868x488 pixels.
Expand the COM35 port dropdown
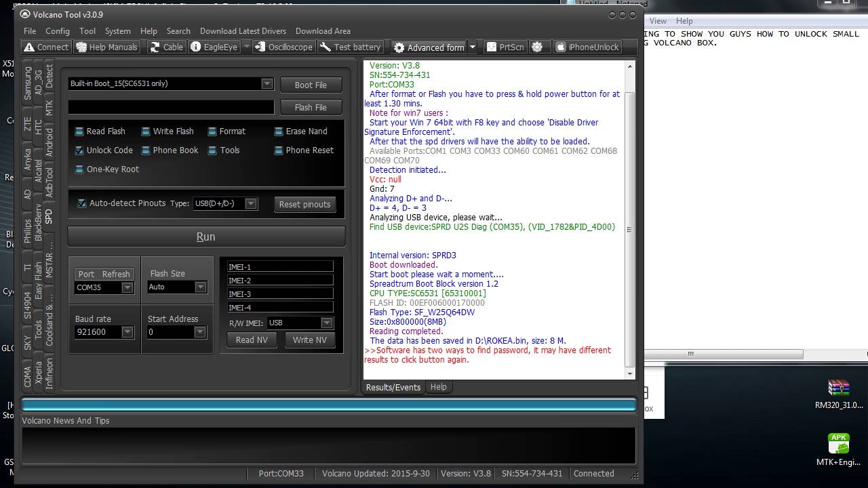[127, 287]
